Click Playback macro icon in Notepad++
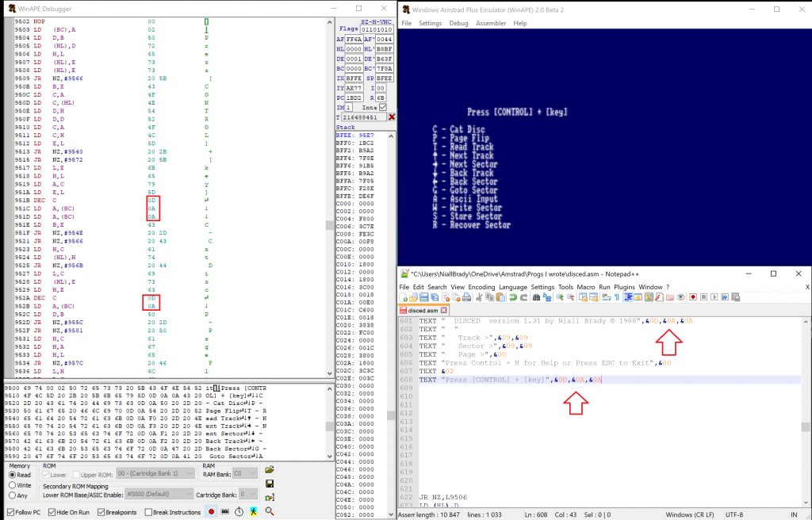The image size is (812, 520). (714, 297)
